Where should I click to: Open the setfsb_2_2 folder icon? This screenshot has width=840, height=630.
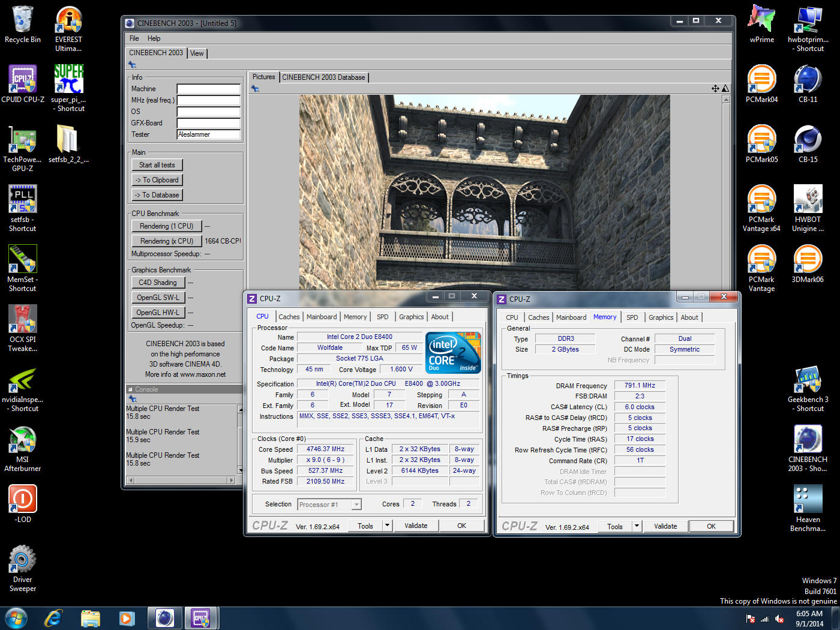(x=68, y=144)
